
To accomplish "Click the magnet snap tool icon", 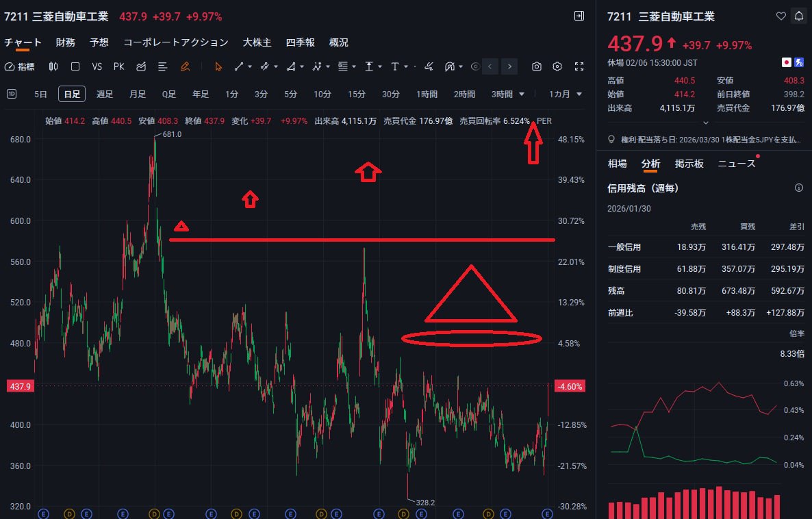I will click(450, 67).
